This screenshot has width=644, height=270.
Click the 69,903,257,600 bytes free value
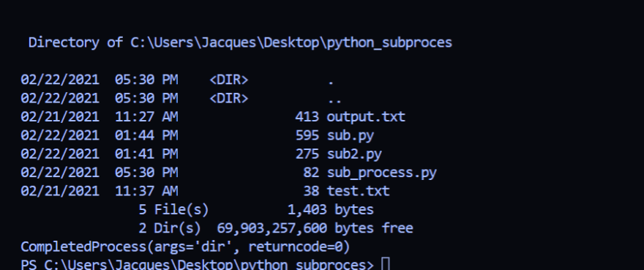315,228
